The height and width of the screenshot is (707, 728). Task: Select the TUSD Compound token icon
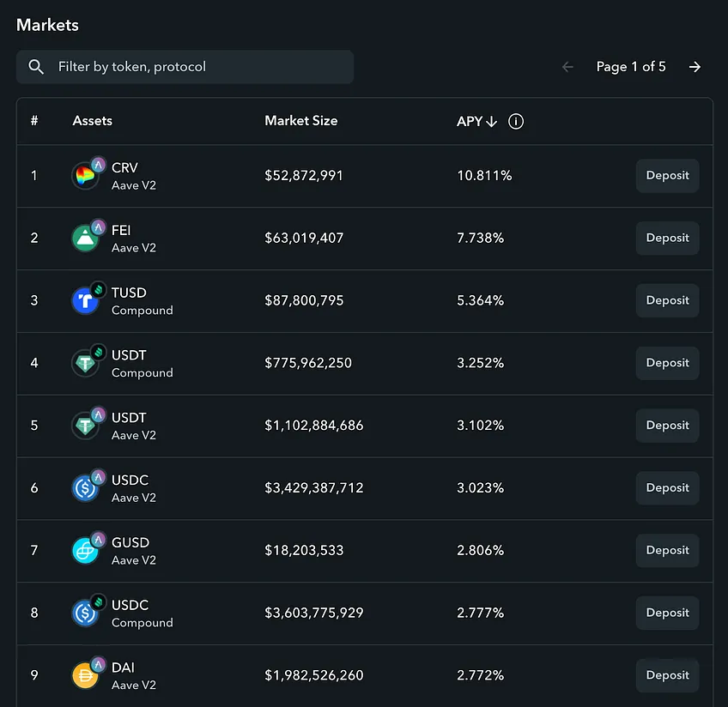86,300
